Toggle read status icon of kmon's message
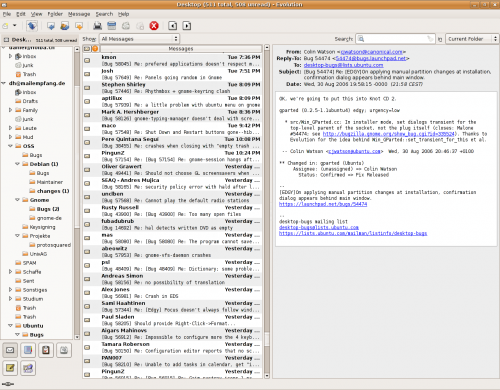The width and height of the screenshot is (500, 390). click(x=87, y=60)
